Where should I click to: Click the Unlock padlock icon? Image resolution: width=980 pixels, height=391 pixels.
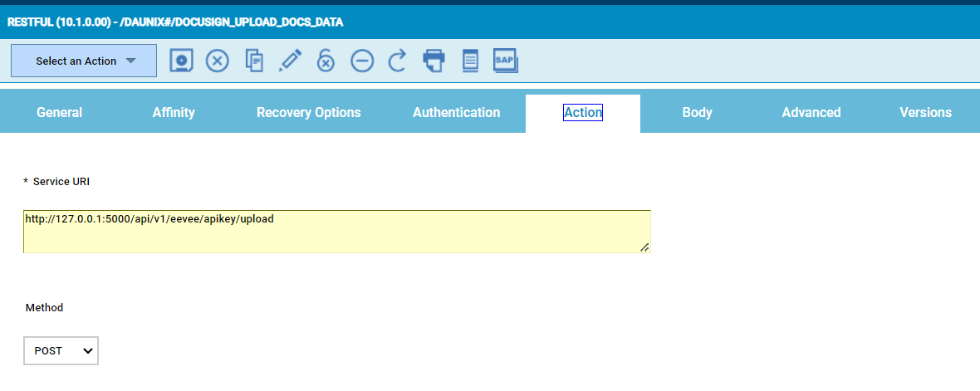point(326,61)
